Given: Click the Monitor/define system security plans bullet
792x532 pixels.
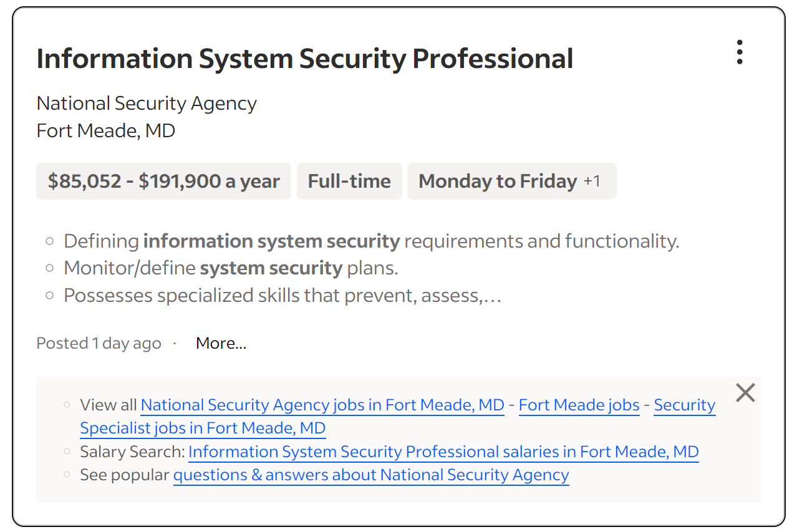Looking at the screenshot, I should (x=231, y=269).
